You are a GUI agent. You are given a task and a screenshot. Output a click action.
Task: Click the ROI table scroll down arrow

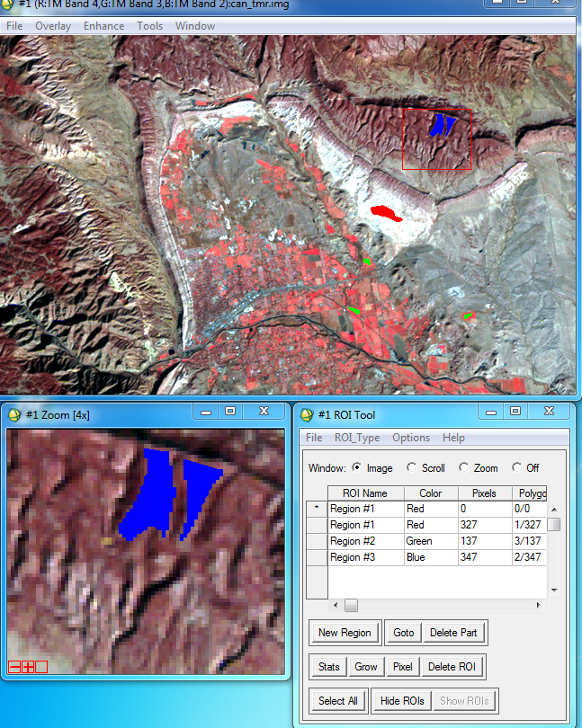[554, 590]
